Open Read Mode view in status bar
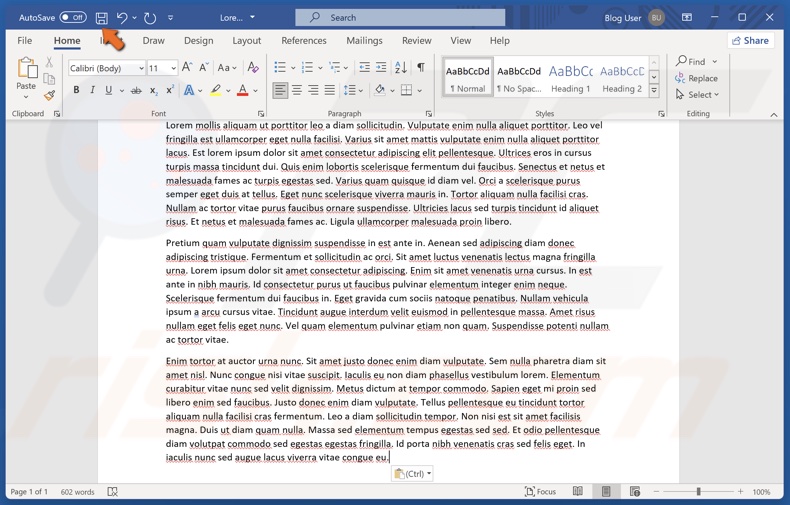Image resolution: width=790 pixels, height=505 pixels. tap(578, 492)
